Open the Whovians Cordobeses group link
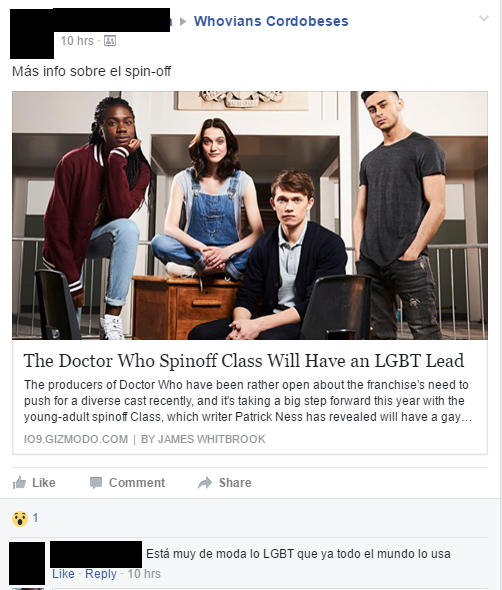 271,21
